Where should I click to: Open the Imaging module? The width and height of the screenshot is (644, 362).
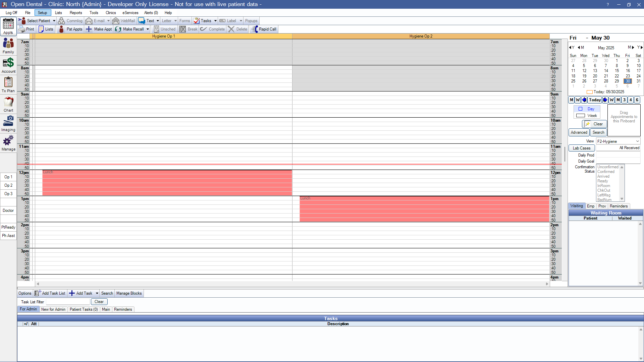pyautogui.click(x=8, y=123)
